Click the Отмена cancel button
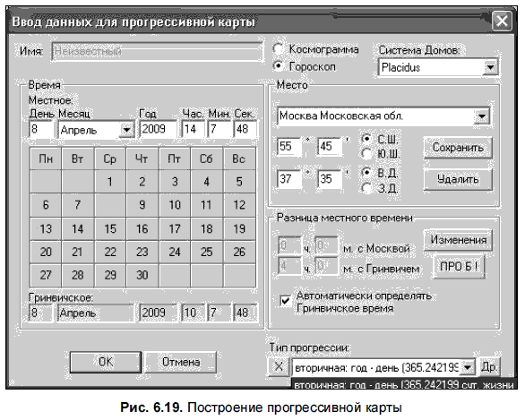 (181, 362)
